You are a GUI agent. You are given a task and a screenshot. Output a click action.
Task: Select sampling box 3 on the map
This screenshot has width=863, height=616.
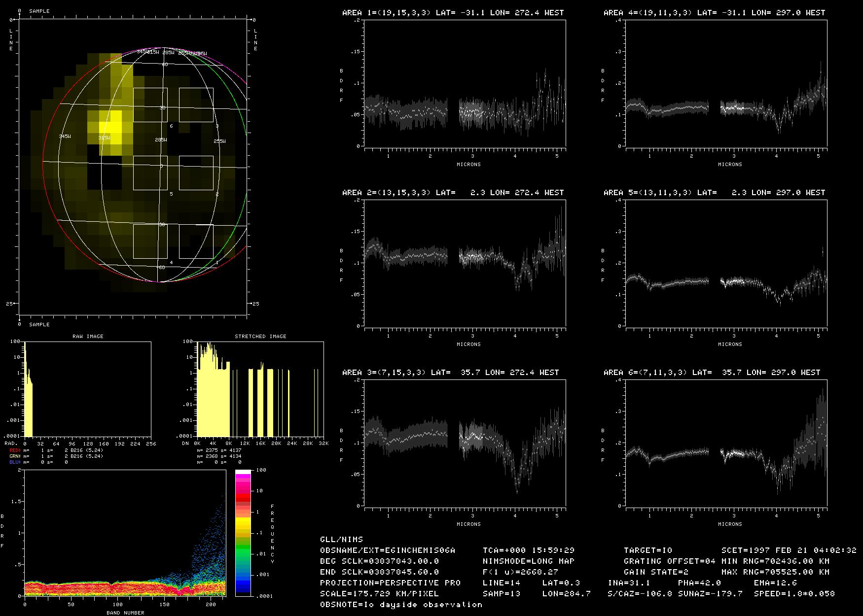[x=196, y=105]
